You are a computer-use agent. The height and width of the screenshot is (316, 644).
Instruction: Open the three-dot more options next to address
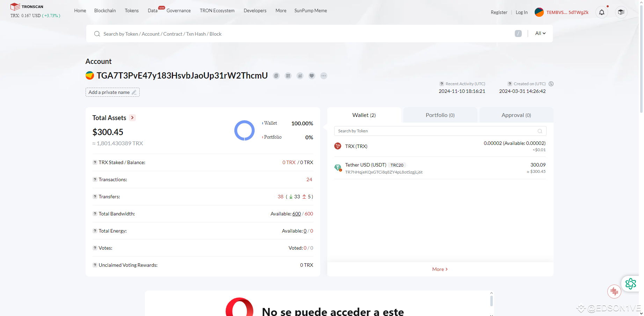[x=324, y=76]
